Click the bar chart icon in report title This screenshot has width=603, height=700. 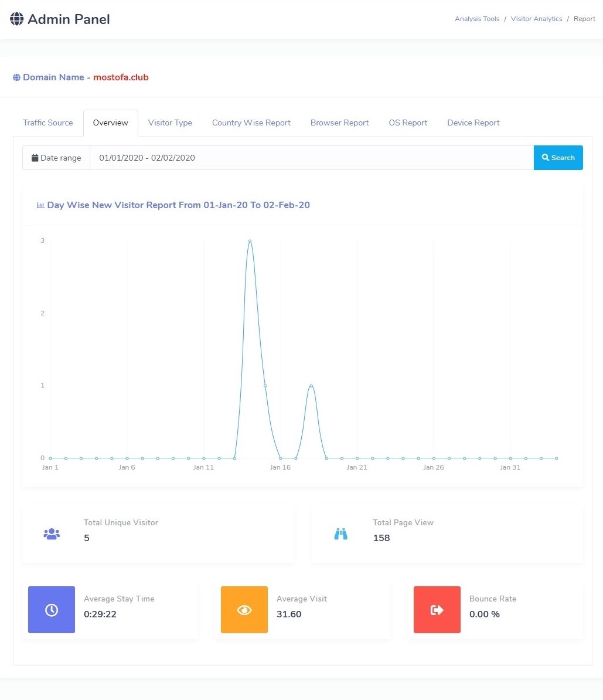(x=40, y=205)
